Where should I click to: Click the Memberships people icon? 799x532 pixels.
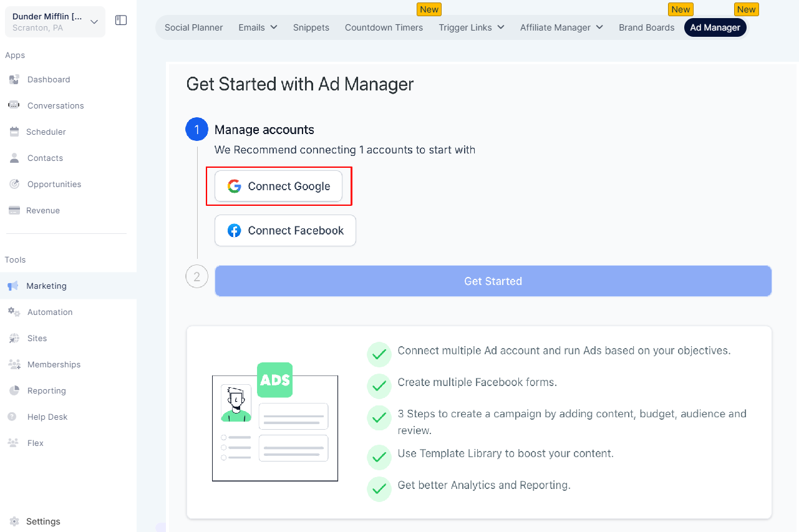[14, 364]
